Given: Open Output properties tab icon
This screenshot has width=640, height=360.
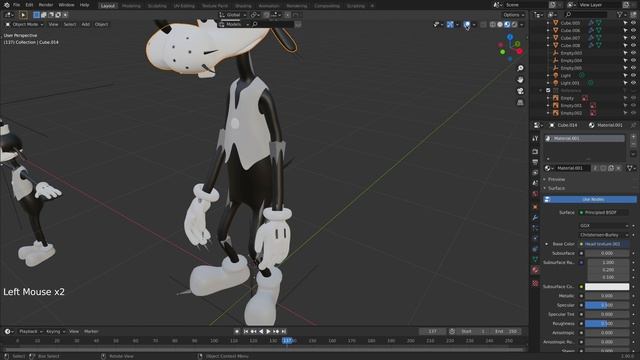Looking at the screenshot, I should click(x=535, y=162).
